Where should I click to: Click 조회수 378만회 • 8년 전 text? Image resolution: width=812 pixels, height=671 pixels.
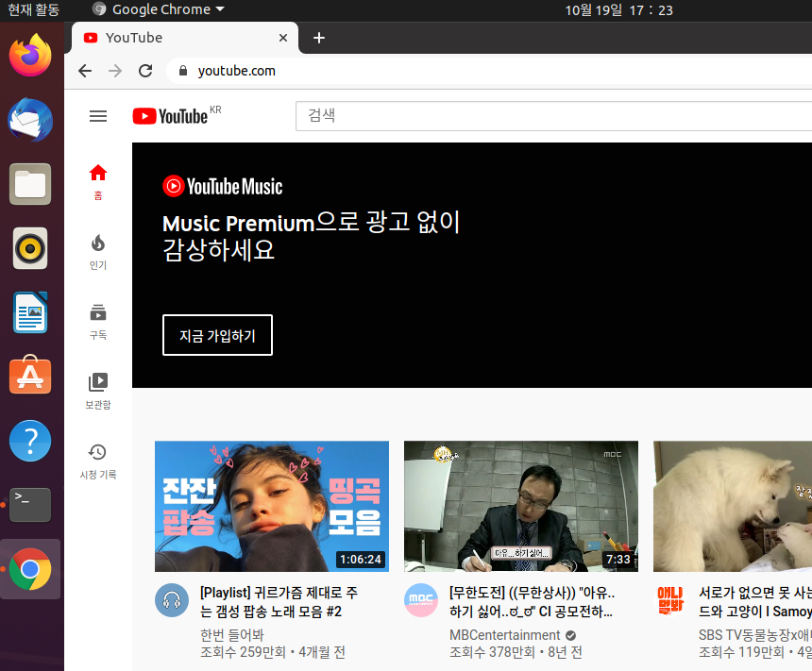click(516, 652)
